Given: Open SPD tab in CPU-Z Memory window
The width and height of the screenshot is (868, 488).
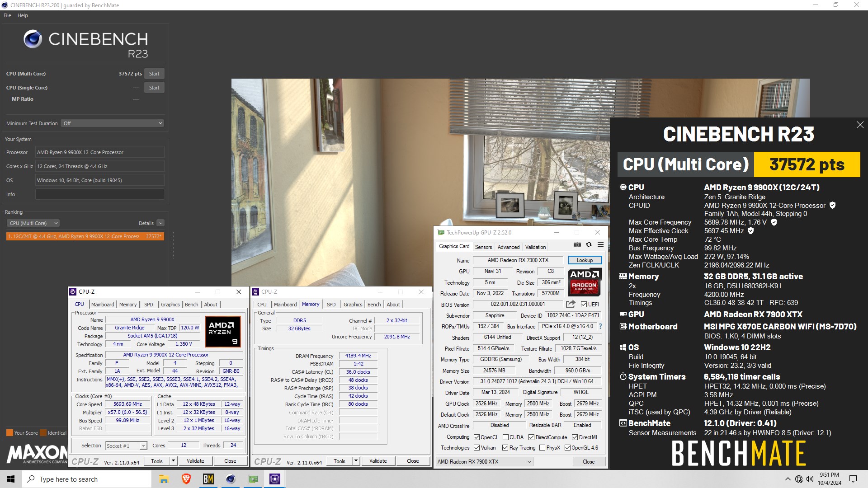Looking at the screenshot, I should [331, 305].
